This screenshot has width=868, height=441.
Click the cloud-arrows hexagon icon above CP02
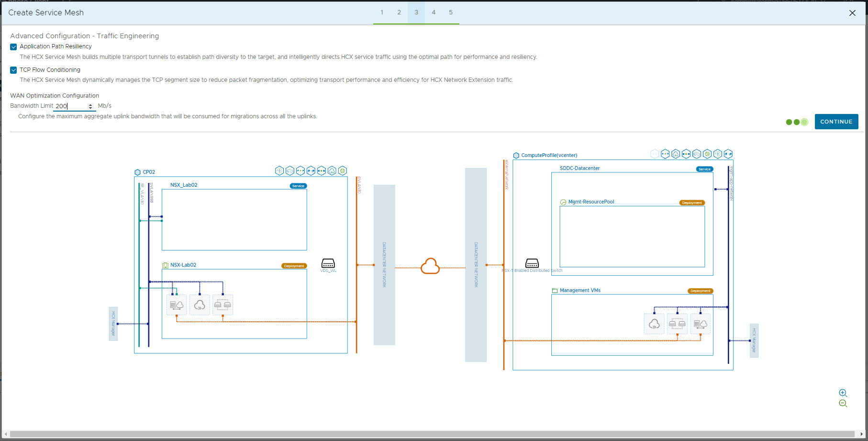332,170
